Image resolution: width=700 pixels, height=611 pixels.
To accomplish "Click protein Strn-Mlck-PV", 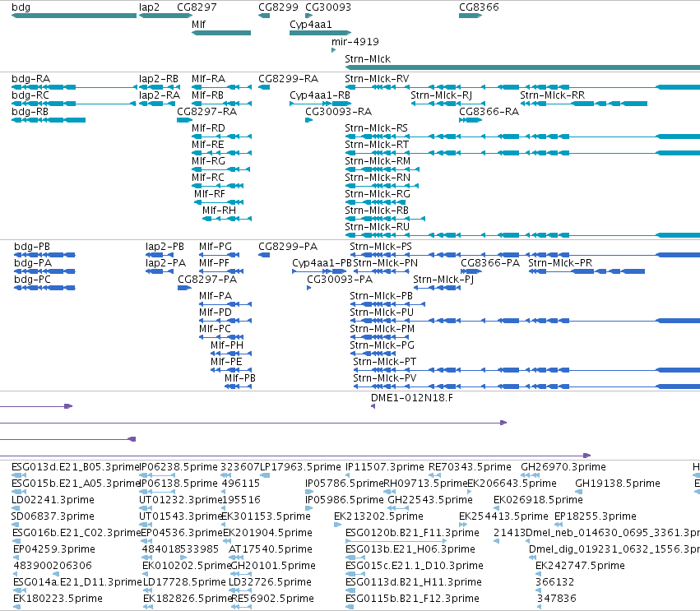I will (385, 378).
